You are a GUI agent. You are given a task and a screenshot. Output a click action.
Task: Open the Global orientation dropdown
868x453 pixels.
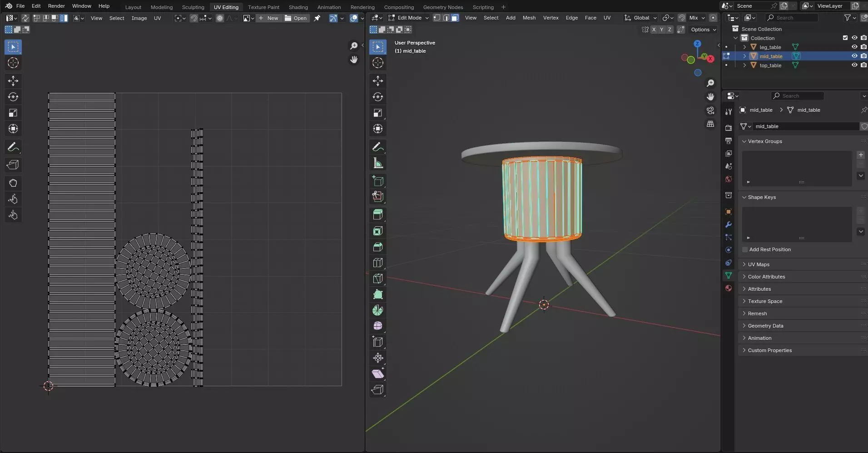coord(641,18)
